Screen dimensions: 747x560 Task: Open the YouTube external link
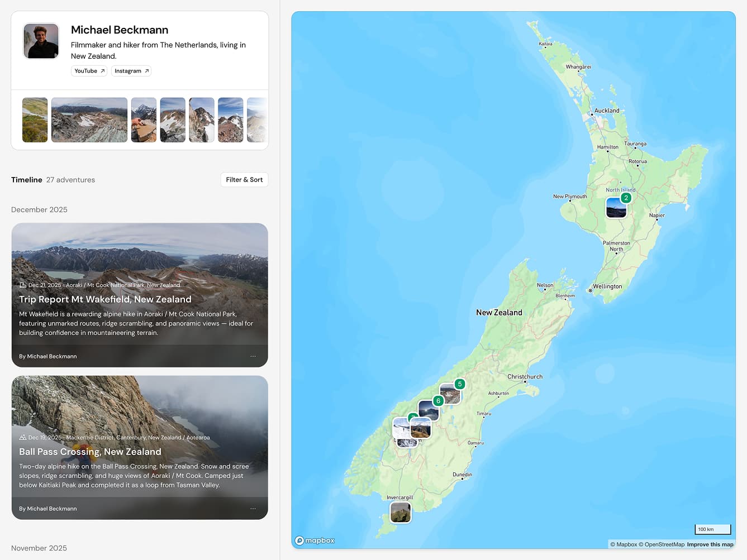coord(89,71)
